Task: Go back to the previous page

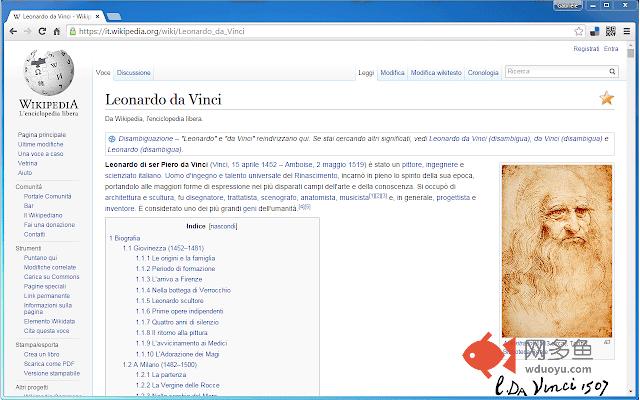Action: (13, 31)
